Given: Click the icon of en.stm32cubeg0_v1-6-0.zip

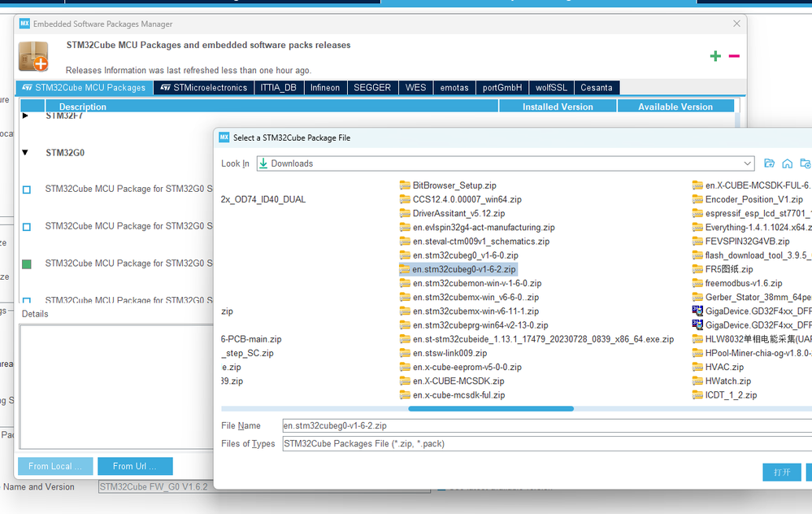Looking at the screenshot, I should [x=405, y=255].
